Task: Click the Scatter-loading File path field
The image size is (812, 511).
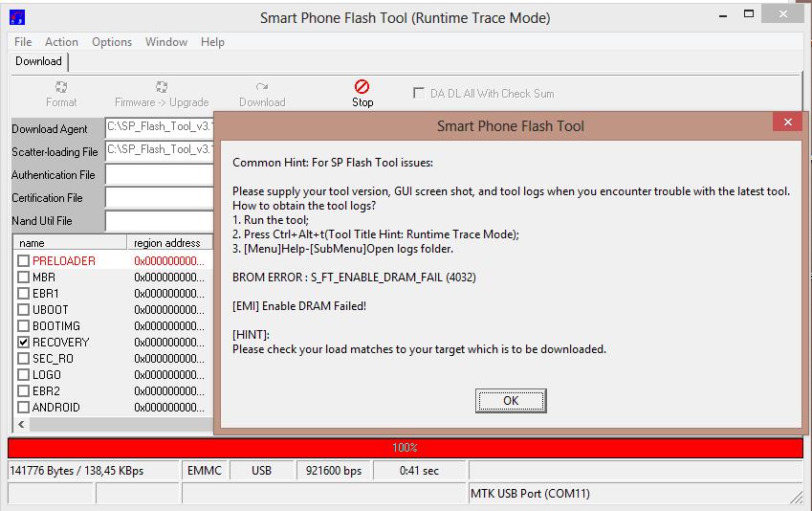Action: tap(160, 150)
